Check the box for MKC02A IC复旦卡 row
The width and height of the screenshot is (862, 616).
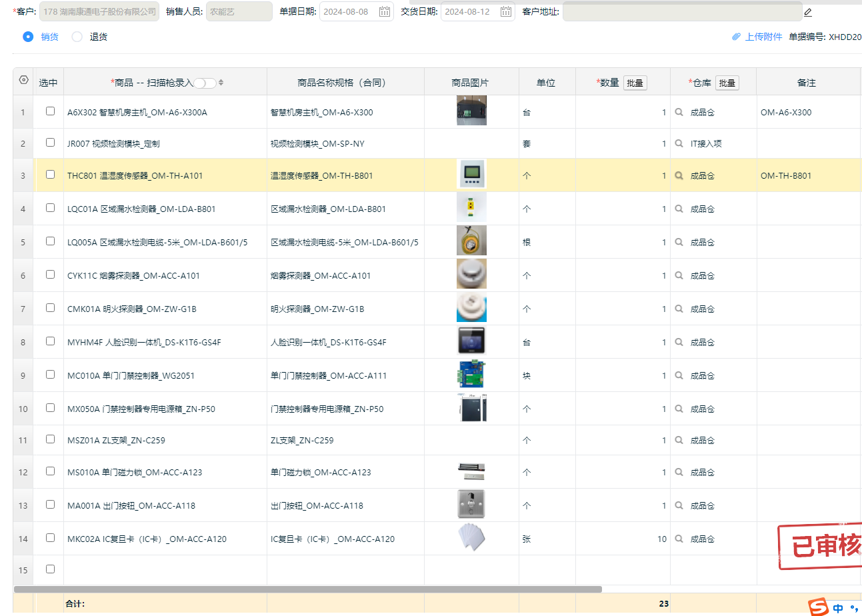pos(50,538)
